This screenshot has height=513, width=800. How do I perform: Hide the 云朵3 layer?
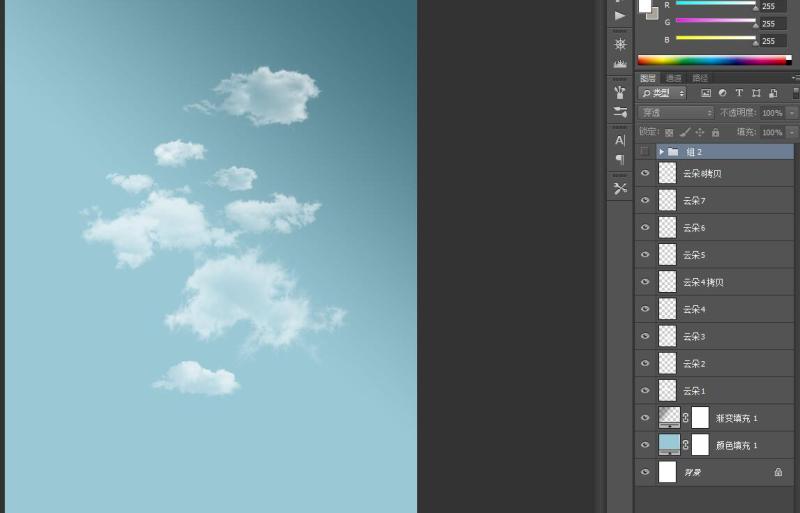click(645, 336)
